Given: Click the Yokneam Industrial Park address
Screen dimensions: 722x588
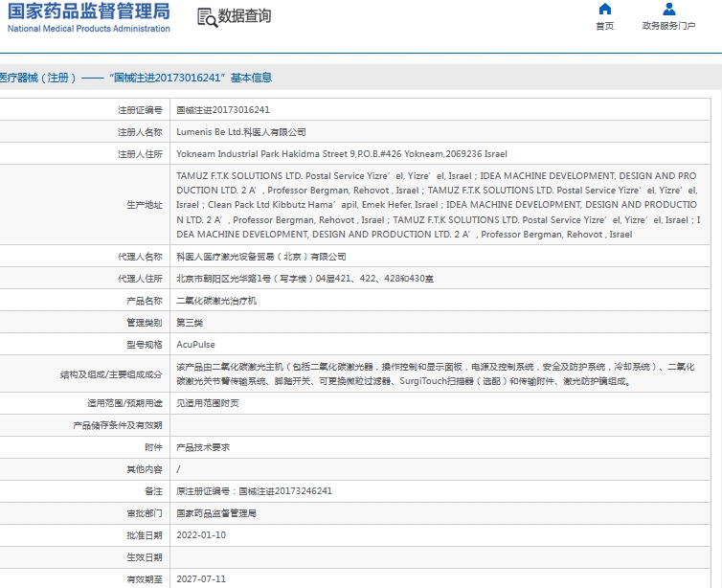Looking at the screenshot, I should point(342,154).
